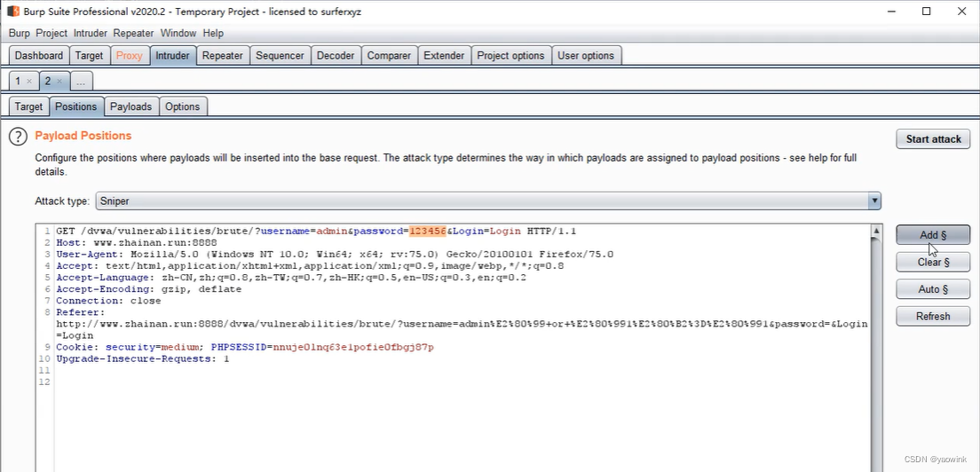Click the username value admin in request

click(x=332, y=231)
